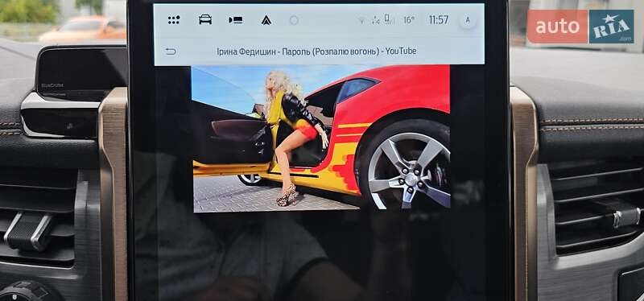644x301 pixels.
Task: Play the Ірина Федишин video thumbnail
Action: click(x=321, y=138)
